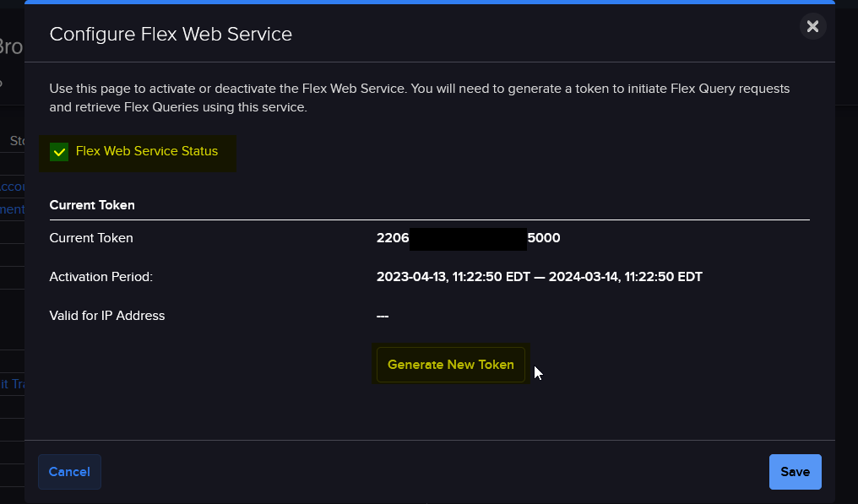This screenshot has width=858, height=504.
Task: Click the Current Token value starting with 2206
Action: pyautogui.click(x=393, y=238)
